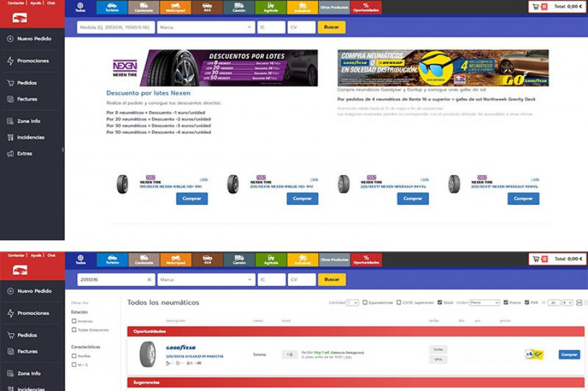Click Comprar for the Goodyear tyre row

(569, 354)
